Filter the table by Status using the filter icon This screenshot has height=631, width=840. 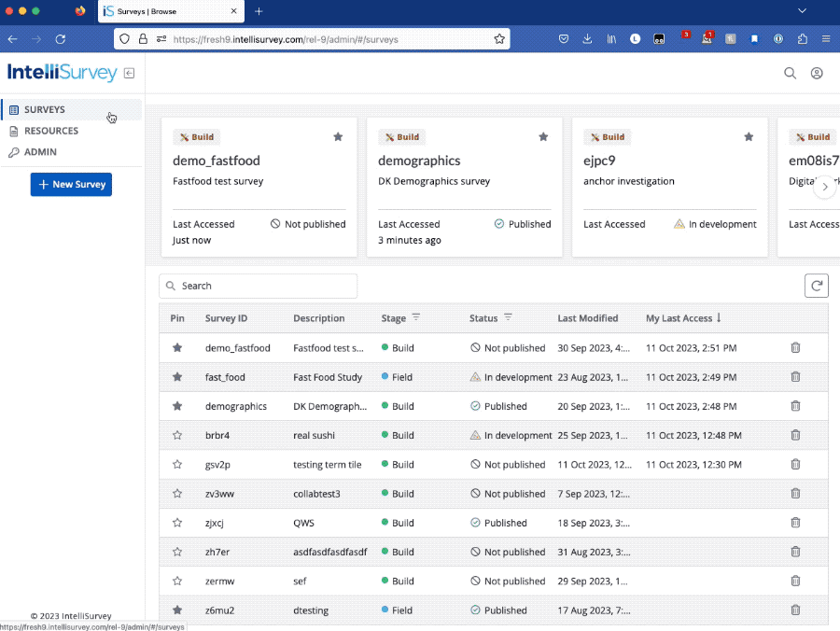pos(508,317)
